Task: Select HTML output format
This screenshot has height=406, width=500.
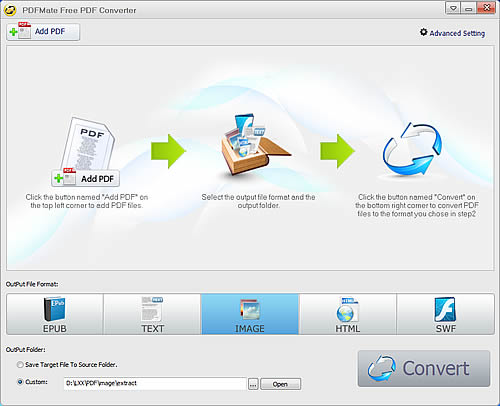Action: point(348,314)
